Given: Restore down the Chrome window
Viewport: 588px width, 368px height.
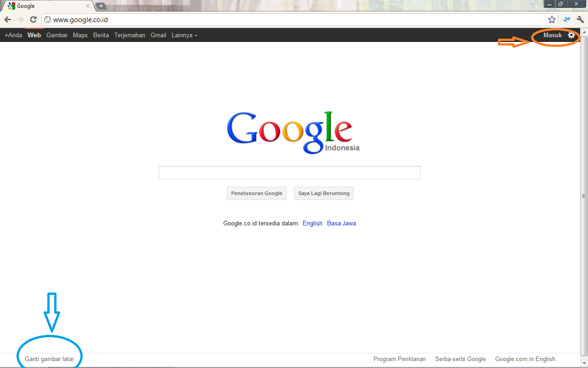Looking at the screenshot, I should click(560, 4).
